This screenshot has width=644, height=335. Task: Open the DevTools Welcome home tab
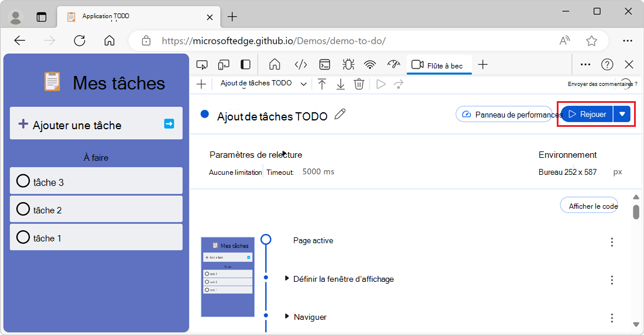(275, 65)
